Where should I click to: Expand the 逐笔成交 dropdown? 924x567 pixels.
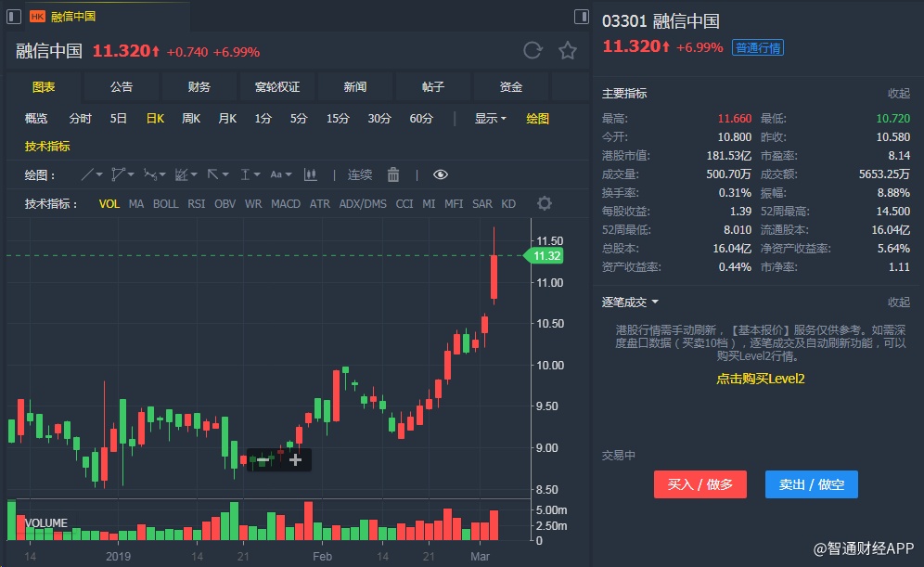(x=631, y=302)
